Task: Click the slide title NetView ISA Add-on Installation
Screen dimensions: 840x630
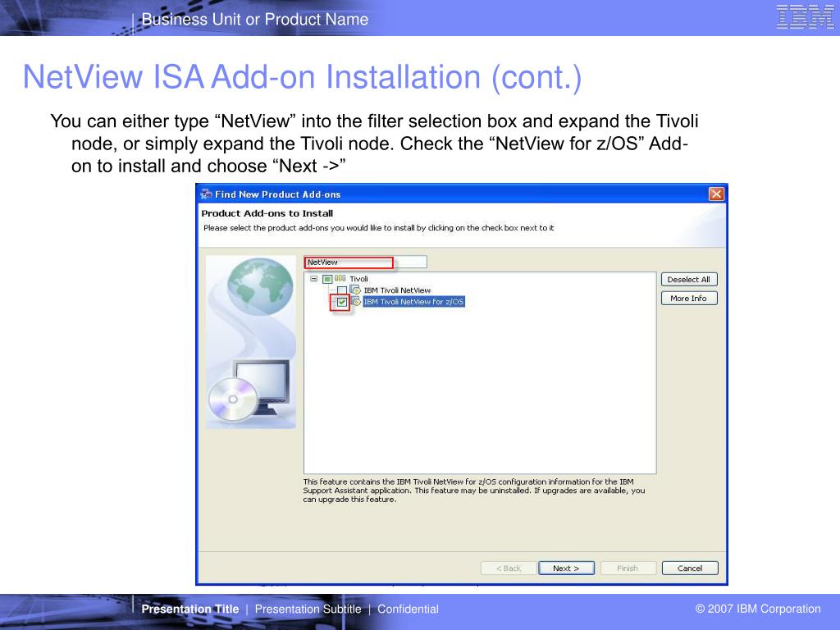Action: [x=302, y=77]
